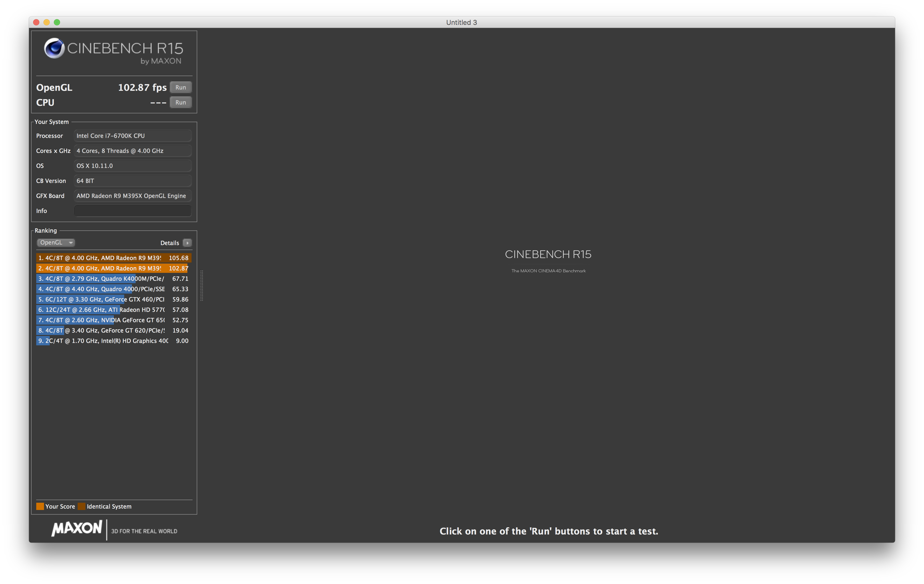Screen dimensions: 924x584
Task: Run the CPU benchmark test
Action: click(x=180, y=103)
